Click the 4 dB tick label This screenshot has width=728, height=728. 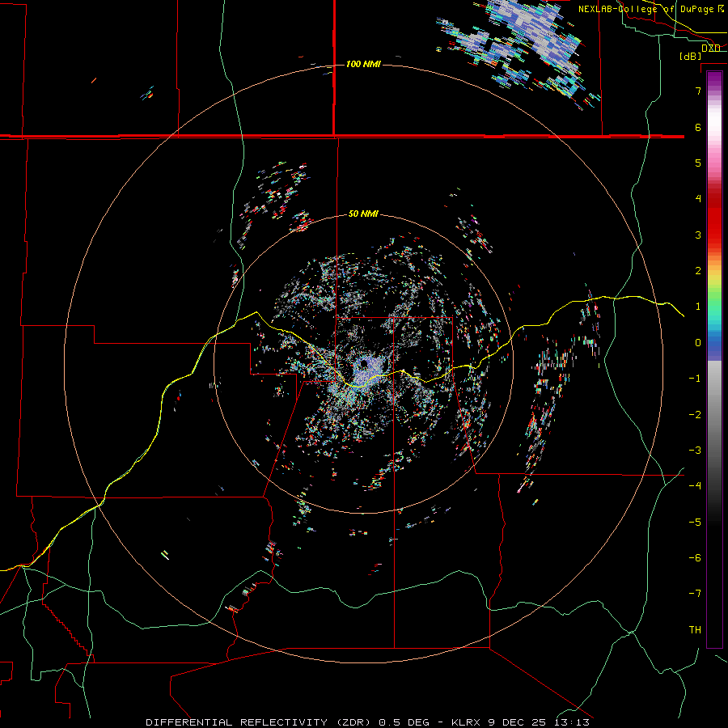[698, 199]
